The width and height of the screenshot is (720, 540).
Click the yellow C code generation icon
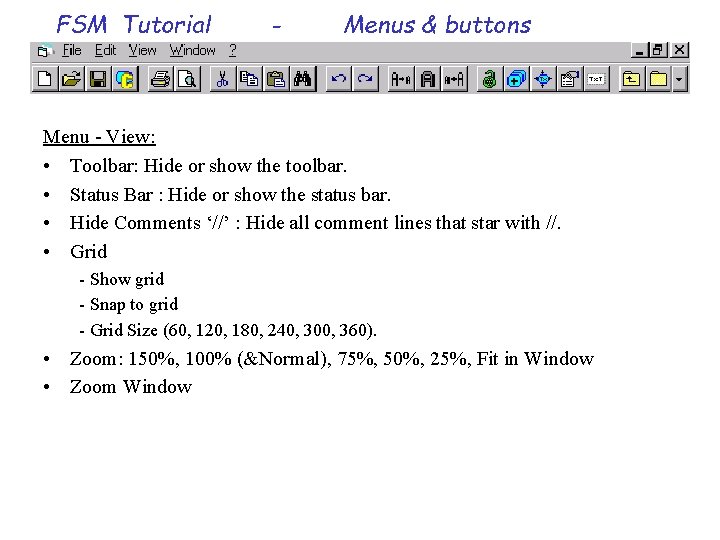pos(124,79)
